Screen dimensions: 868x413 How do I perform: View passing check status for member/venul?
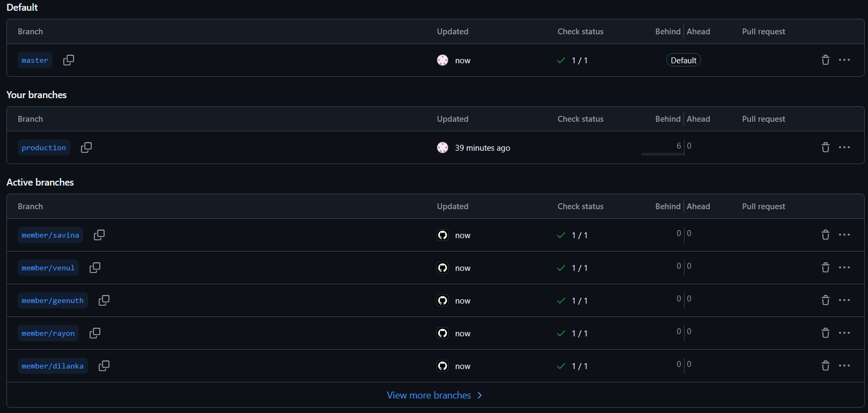(x=572, y=268)
